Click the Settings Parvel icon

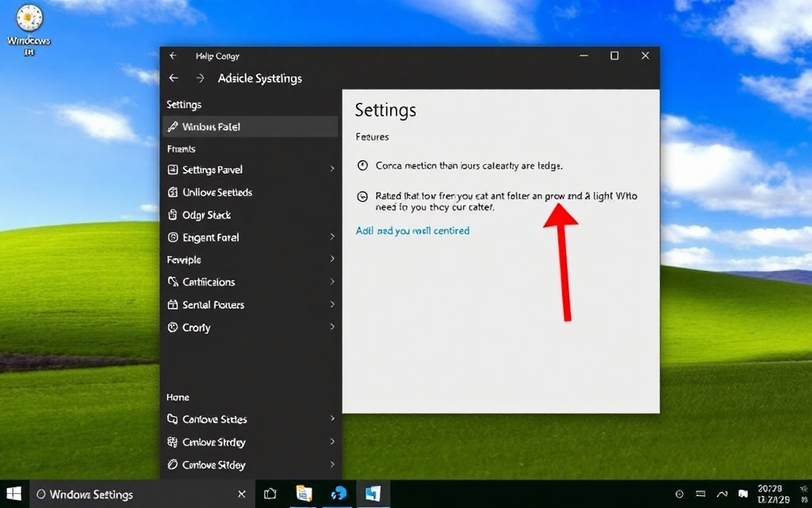pos(172,170)
